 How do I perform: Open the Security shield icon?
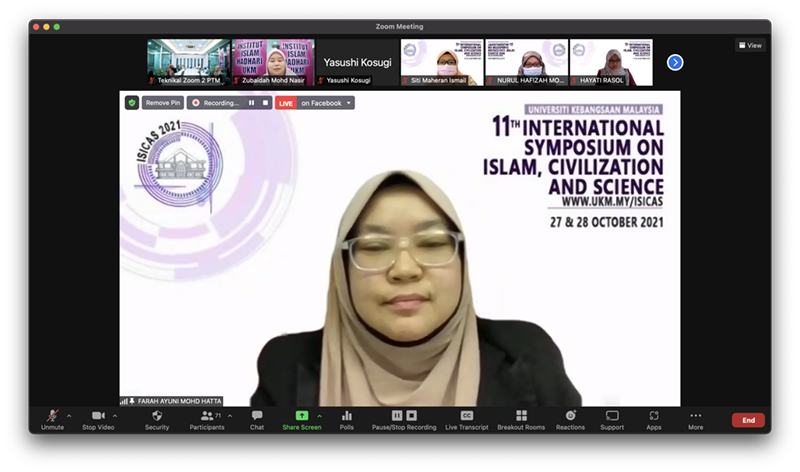point(157,416)
